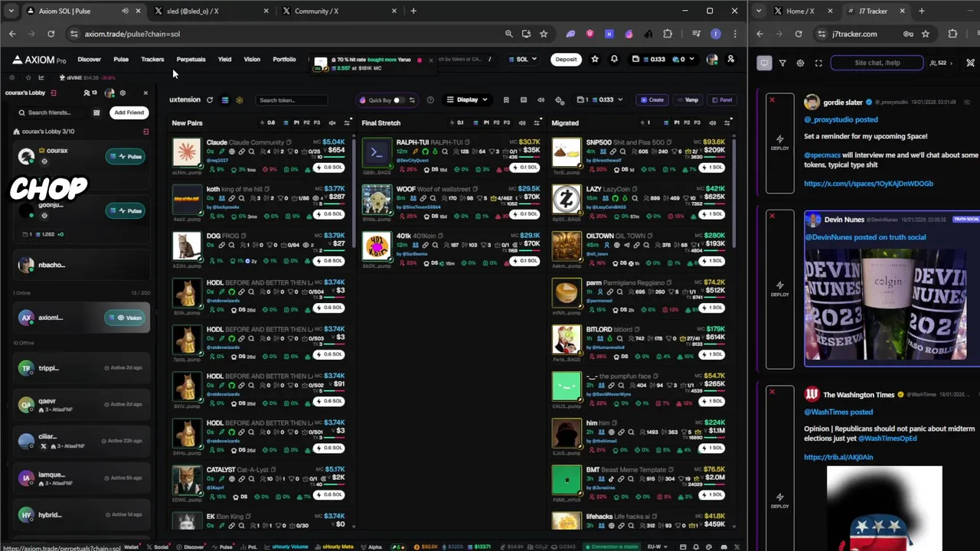
Task: Open the filter funnel in J7 Tracker
Action: (782, 63)
